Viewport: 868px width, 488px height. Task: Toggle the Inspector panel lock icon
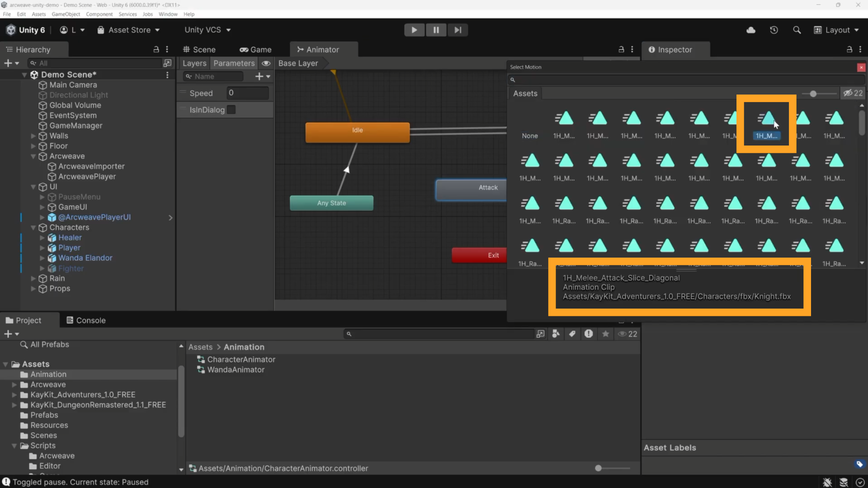849,49
